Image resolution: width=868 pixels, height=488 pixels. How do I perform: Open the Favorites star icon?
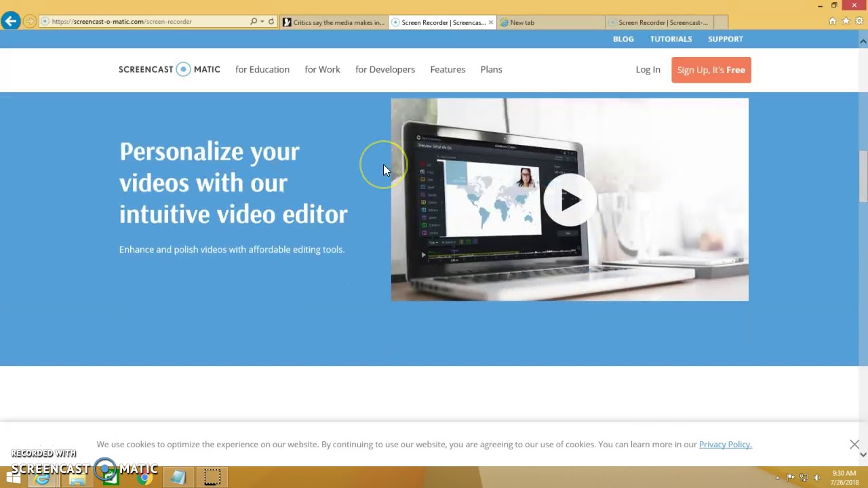[846, 22]
